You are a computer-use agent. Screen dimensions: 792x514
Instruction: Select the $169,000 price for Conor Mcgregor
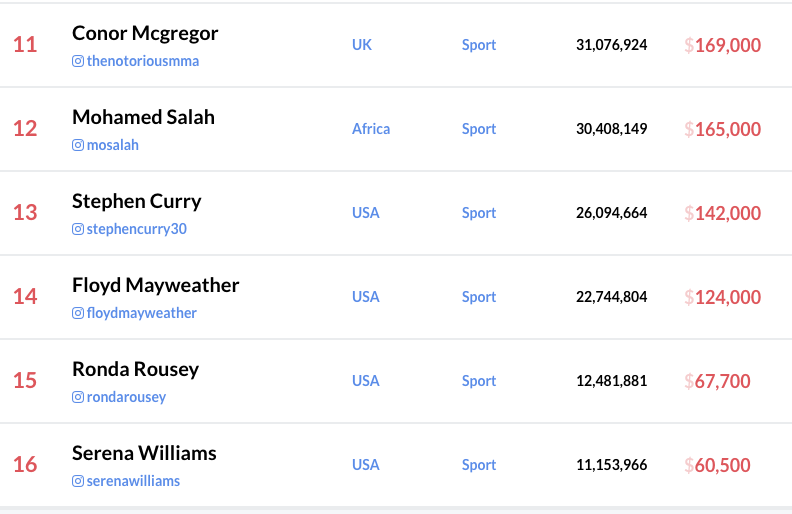[722, 45]
